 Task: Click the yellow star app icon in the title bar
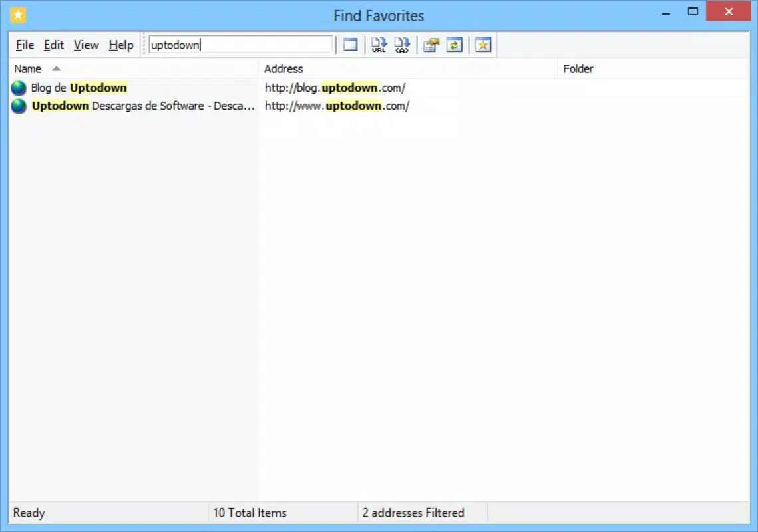coord(18,15)
